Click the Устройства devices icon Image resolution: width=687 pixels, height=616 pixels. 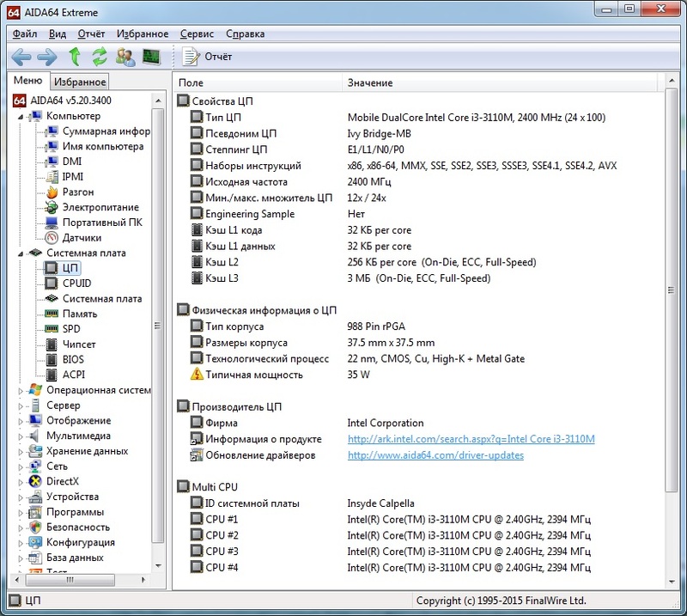click(35, 497)
